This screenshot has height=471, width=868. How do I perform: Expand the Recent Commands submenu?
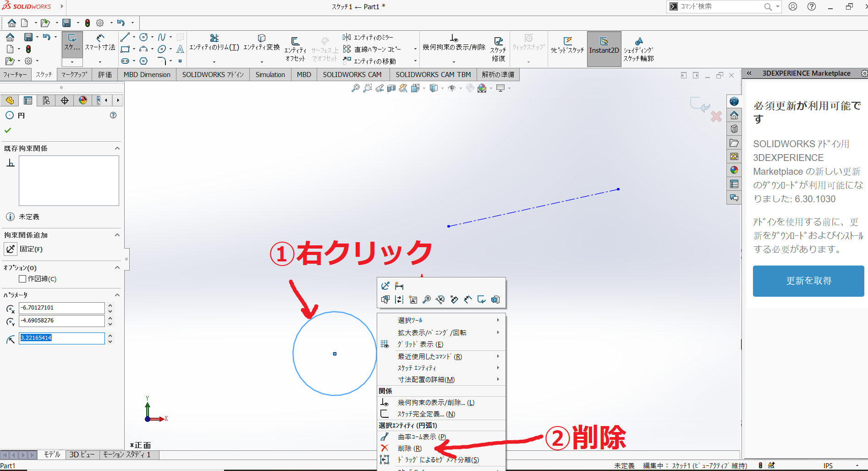coord(441,356)
